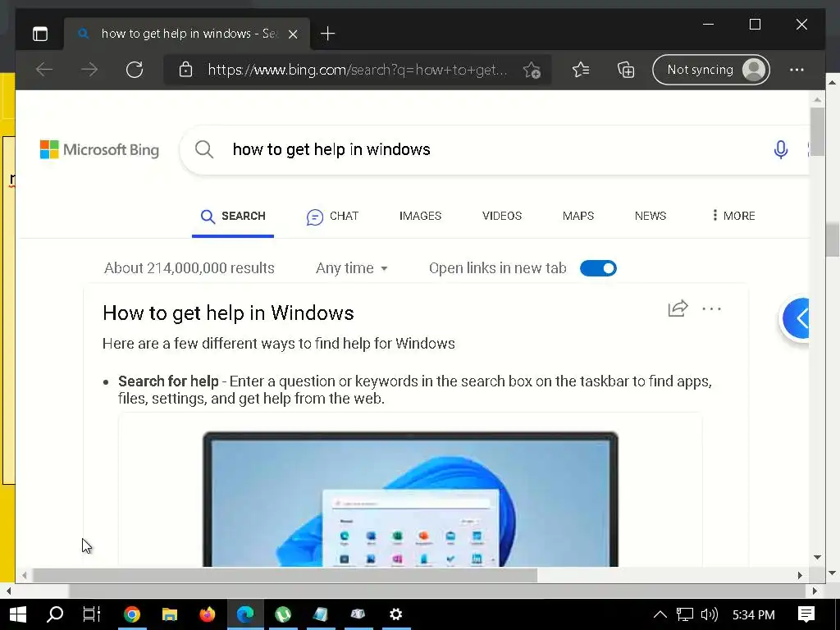Click the page scroll right arrow
The image size is (840, 630).
tap(800, 575)
